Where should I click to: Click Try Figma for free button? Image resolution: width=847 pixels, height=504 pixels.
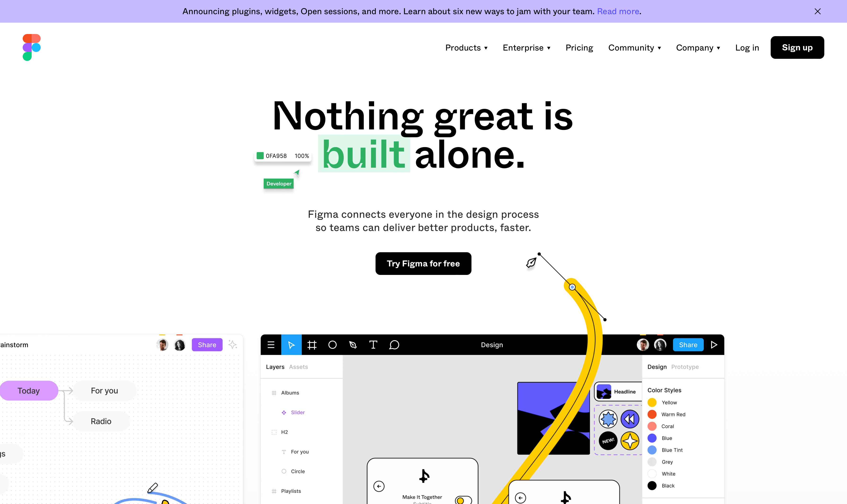click(424, 263)
